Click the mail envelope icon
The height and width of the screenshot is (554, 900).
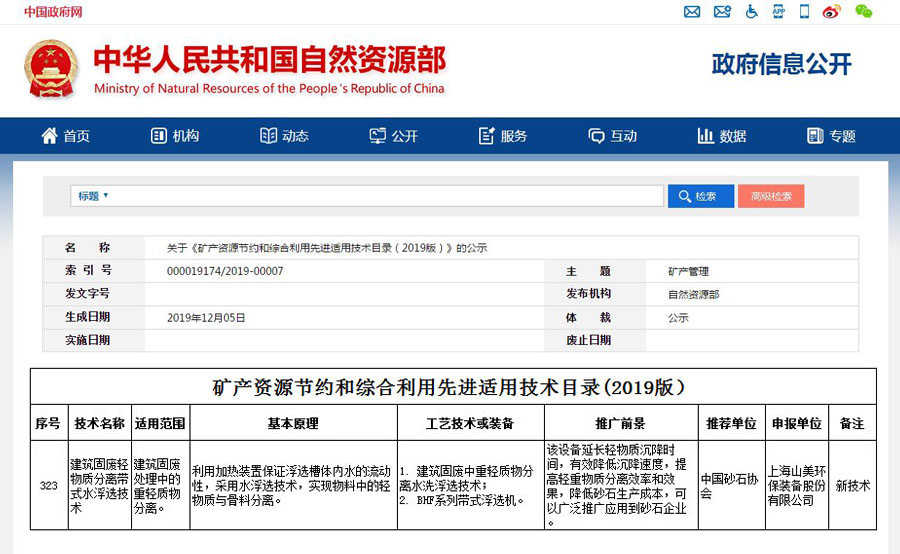pos(692,12)
